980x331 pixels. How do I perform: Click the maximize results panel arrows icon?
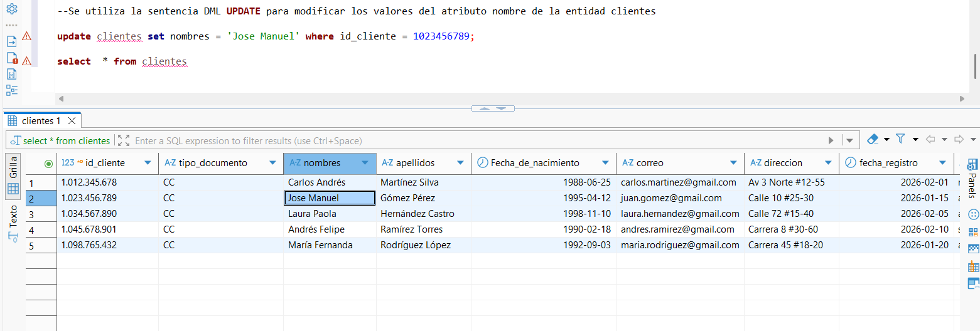click(x=124, y=140)
